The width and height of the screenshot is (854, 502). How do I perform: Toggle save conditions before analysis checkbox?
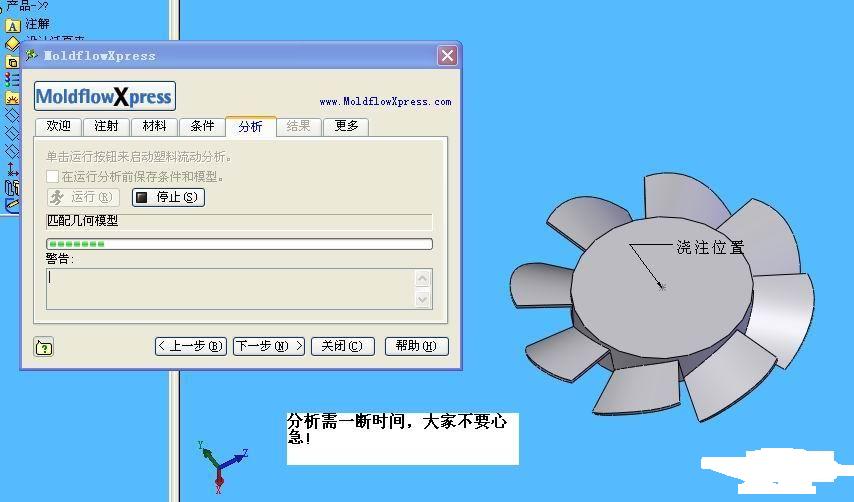coord(52,176)
